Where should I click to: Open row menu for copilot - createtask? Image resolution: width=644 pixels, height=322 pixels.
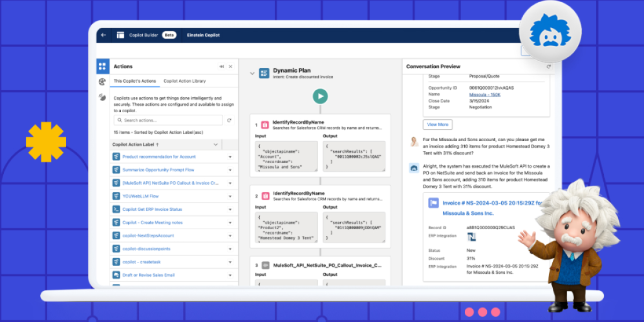click(230, 262)
